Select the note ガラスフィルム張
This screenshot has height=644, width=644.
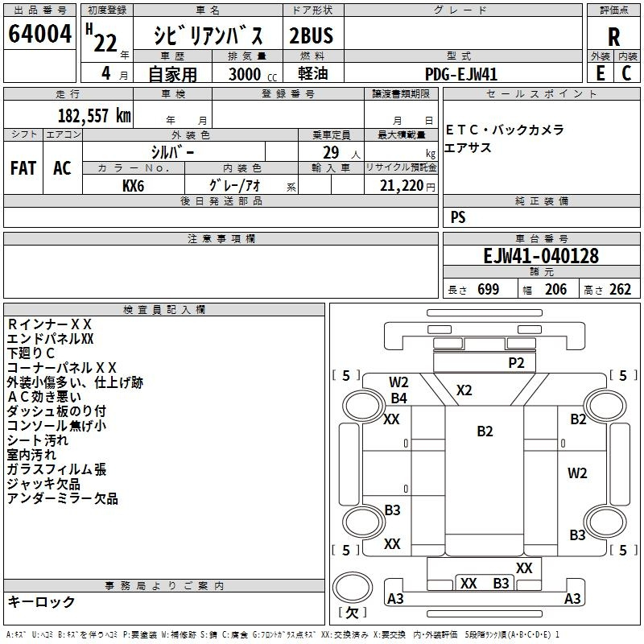pyautogui.click(x=56, y=469)
